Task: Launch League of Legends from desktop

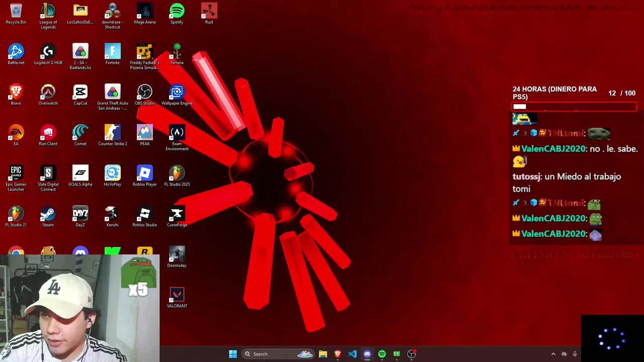Action: point(48,16)
